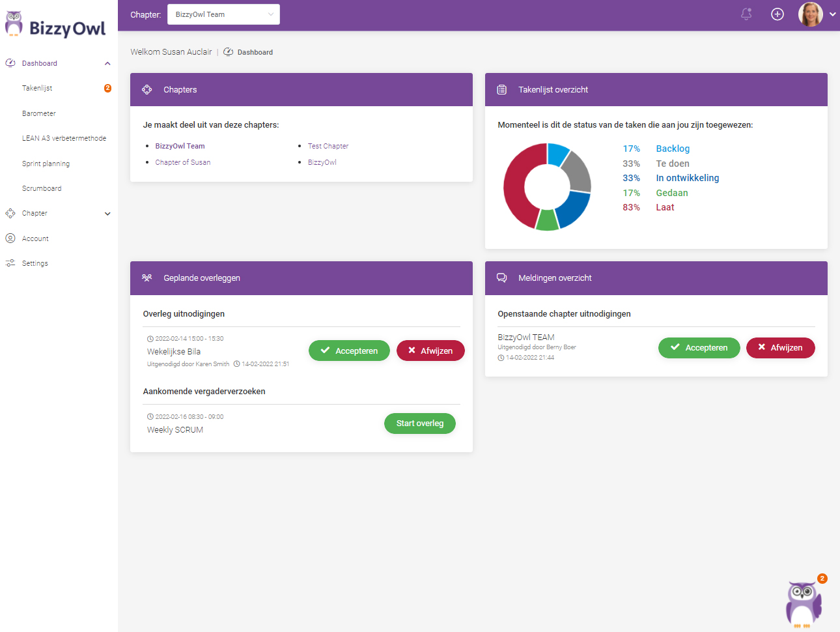The image size is (840, 632).
Task: Decline the BizzyOwl TEAM chapter invitation
Action: pos(780,348)
